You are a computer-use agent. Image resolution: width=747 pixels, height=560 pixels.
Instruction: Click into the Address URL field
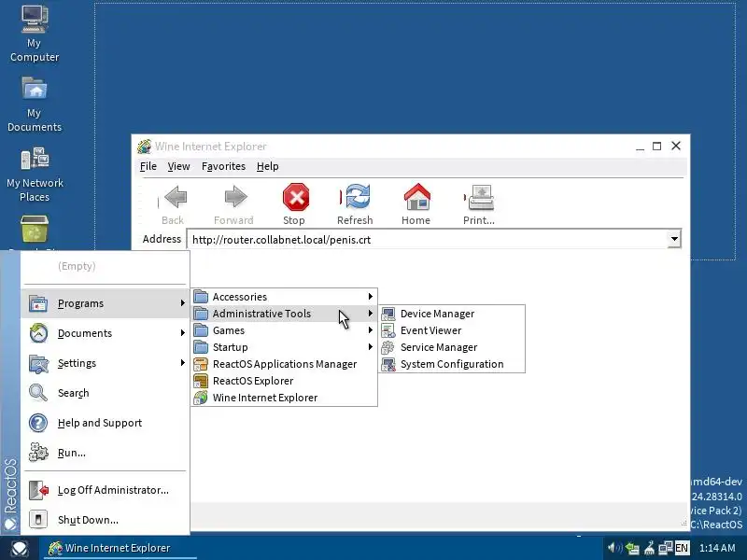pyautogui.click(x=427, y=239)
